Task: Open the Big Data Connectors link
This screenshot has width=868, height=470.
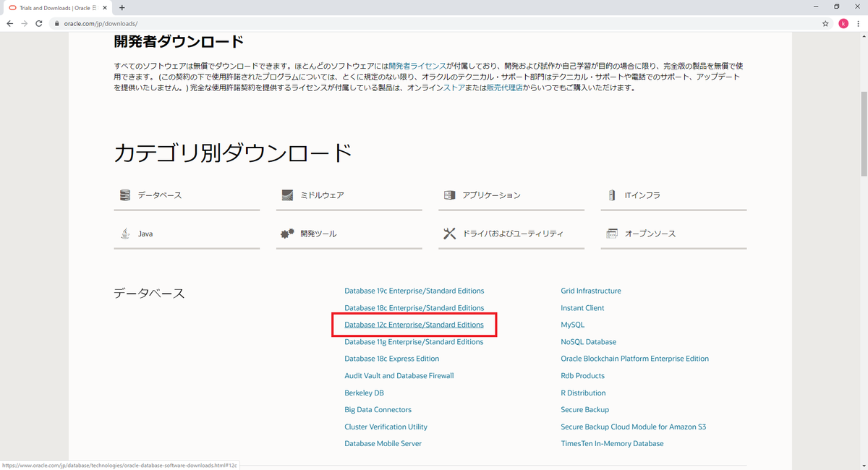Action: coord(378,410)
